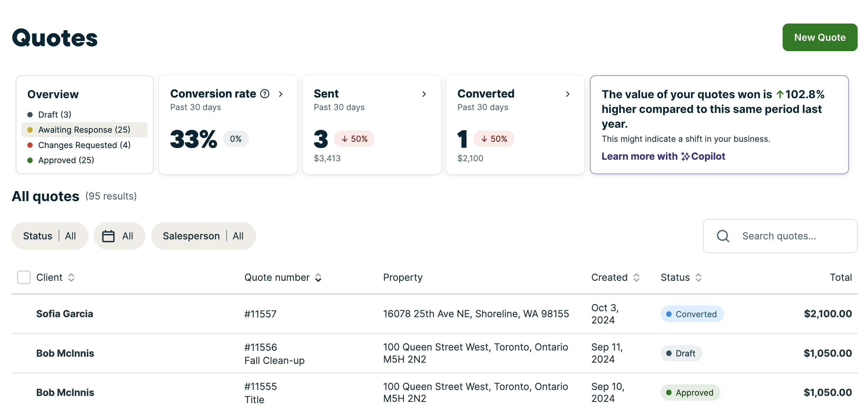Sort by Quote number arrows
Image resolution: width=868 pixels, height=411 pixels.
318,277
